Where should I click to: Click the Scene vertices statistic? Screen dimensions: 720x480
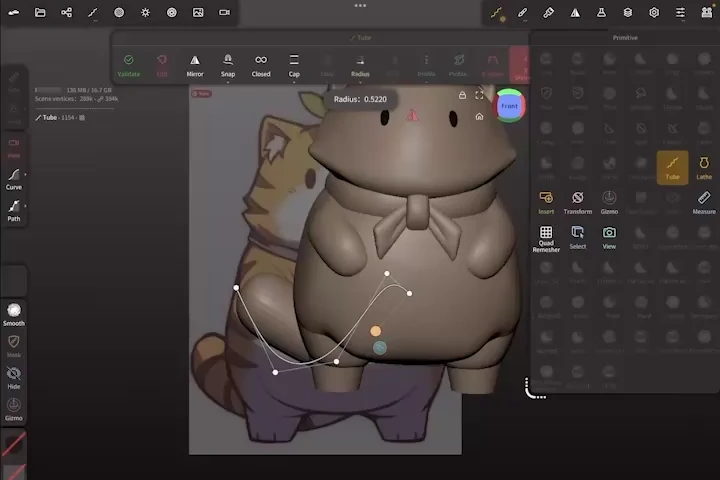(x=77, y=99)
